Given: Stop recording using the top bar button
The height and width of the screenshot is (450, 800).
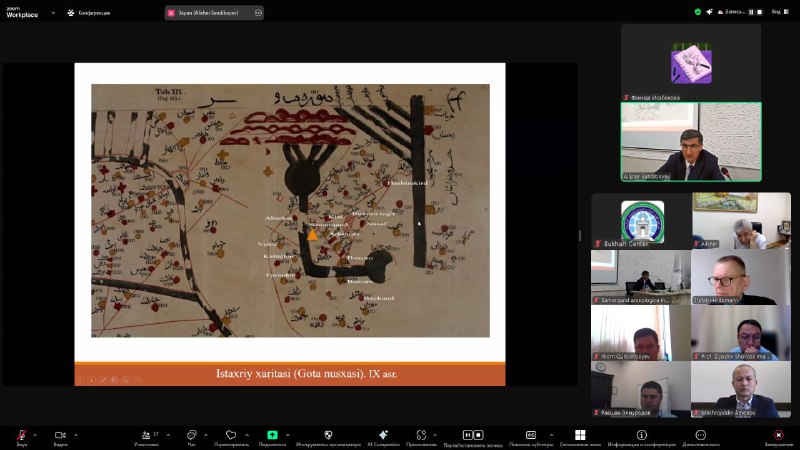Looking at the screenshot, I should [759, 12].
